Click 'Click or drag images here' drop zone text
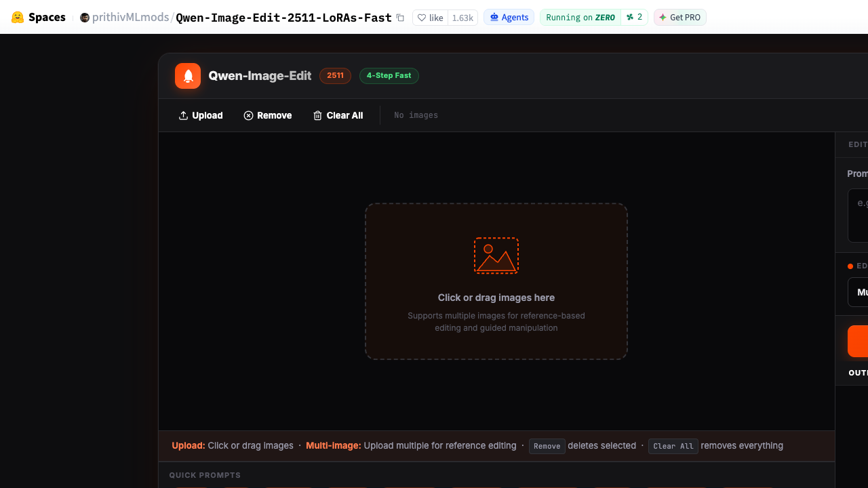This screenshot has height=488, width=868. click(496, 298)
